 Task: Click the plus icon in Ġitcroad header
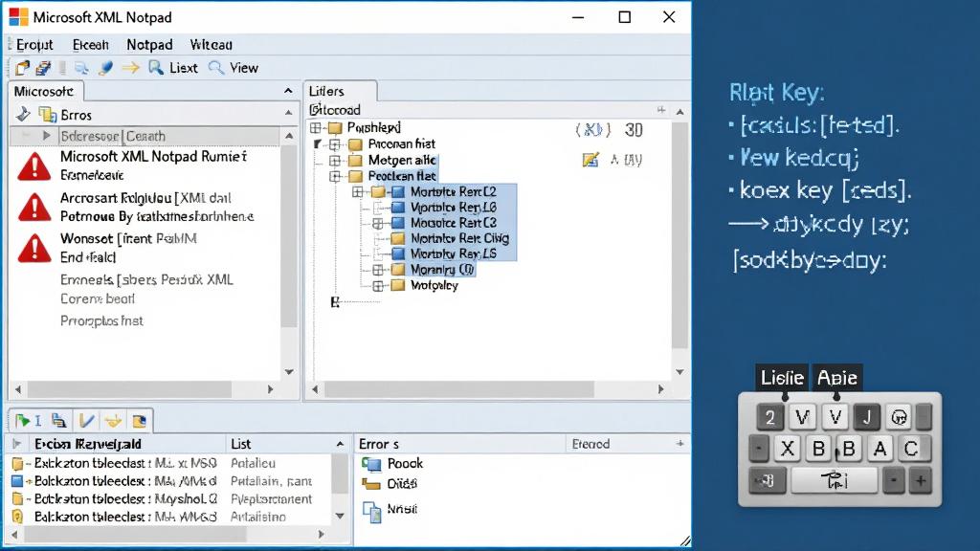(661, 110)
